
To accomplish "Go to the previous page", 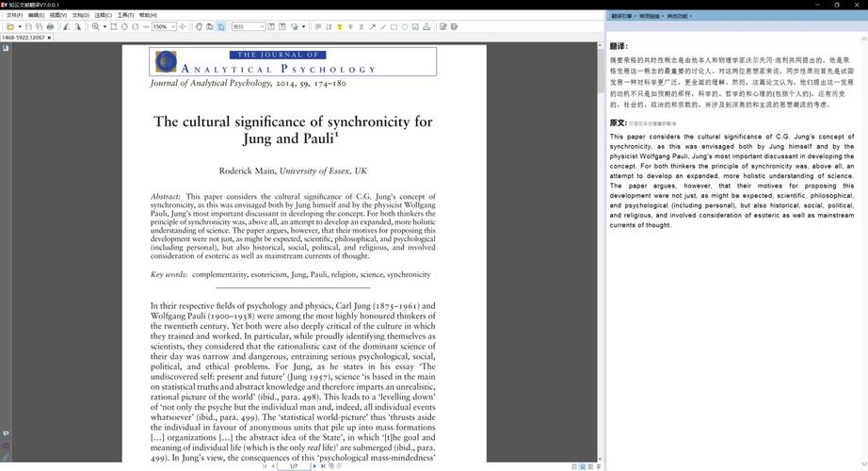I will pyautogui.click(x=273, y=466).
